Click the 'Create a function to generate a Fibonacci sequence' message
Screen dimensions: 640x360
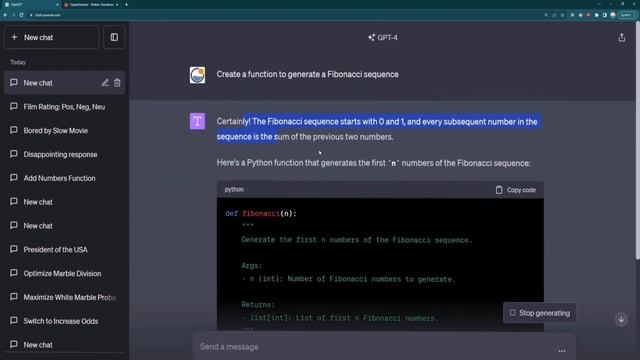pyautogui.click(x=308, y=74)
